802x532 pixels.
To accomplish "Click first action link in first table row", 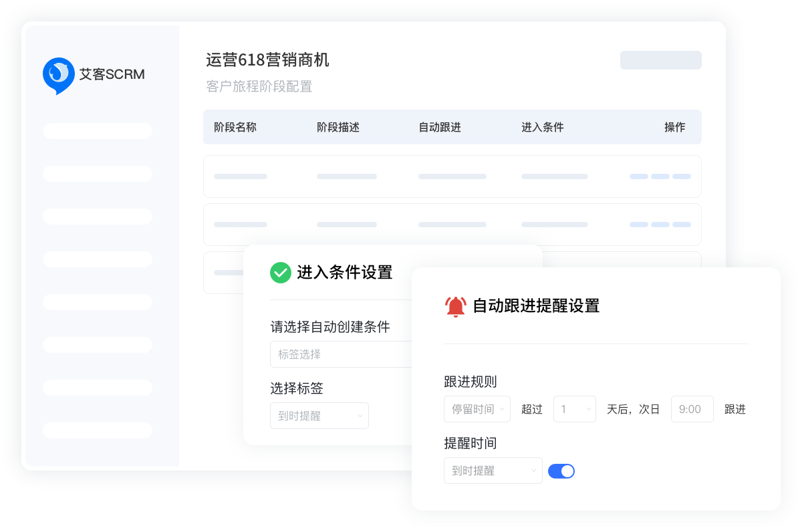I will [x=638, y=176].
